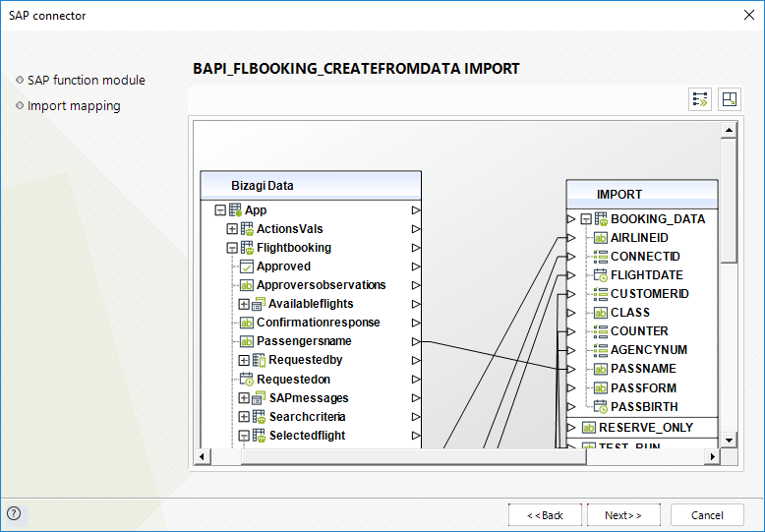The image size is (765, 532).
Task: Click the Flightbooking output connector arrow
Action: pos(416,248)
